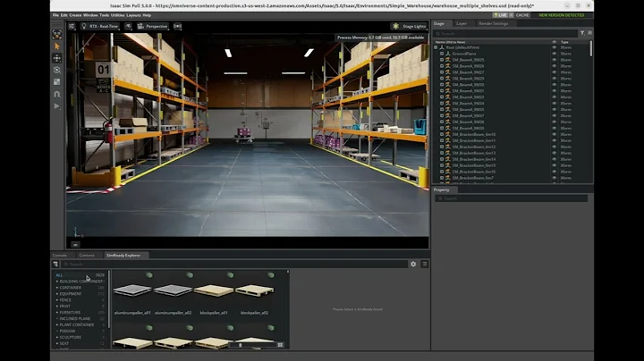Toggle the magnet Snap tool
The width and height of the screenshot is (644, 361).
click(57, 94)
